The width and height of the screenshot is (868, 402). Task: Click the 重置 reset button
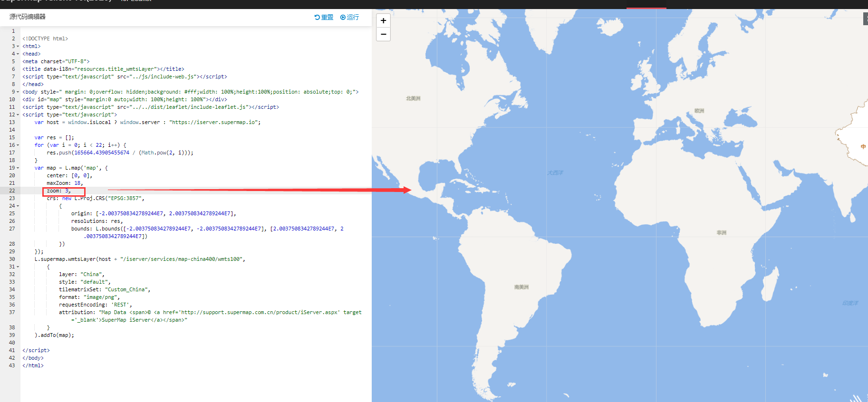tap(324, 17)
